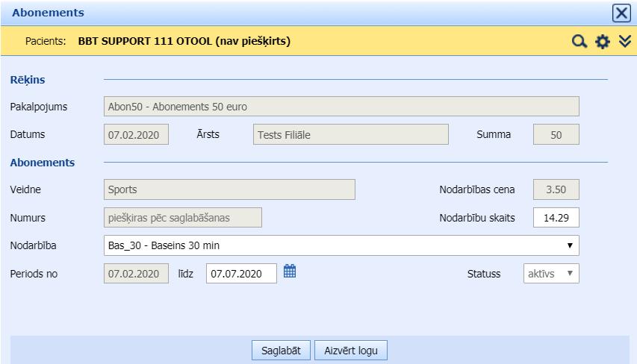Expand the patient bar double chevron

point(625,42)
